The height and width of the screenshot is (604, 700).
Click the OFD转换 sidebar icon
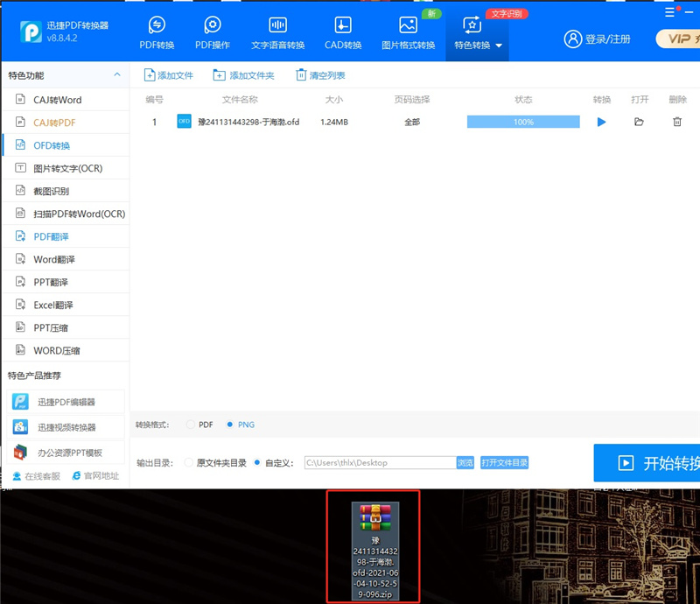coord(20,144)
